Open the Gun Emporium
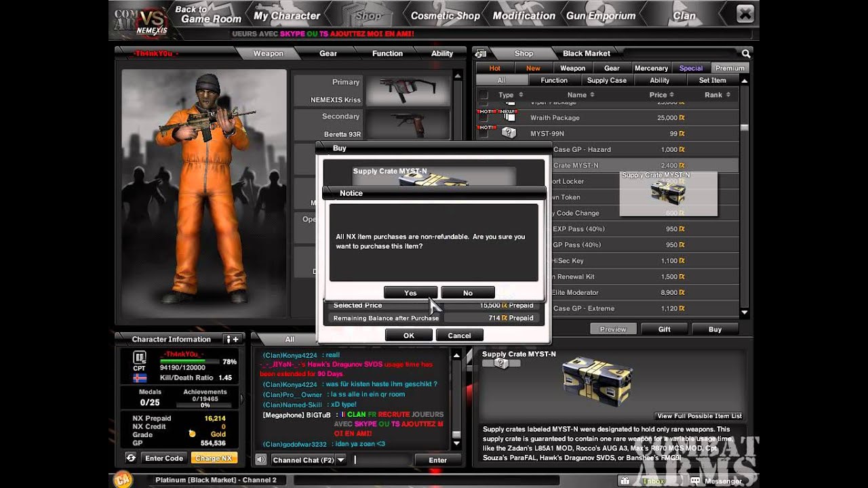The image size is (868, 488). [601, 16]
